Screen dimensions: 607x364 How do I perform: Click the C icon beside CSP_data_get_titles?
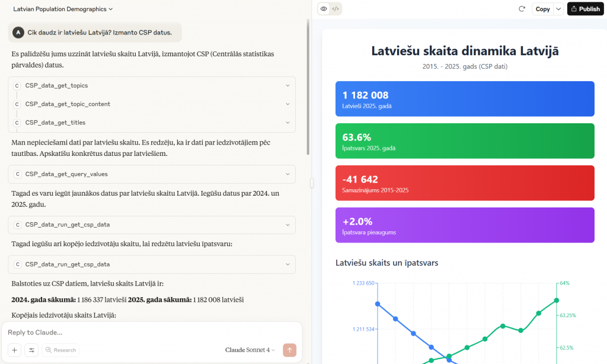(17, 123)
